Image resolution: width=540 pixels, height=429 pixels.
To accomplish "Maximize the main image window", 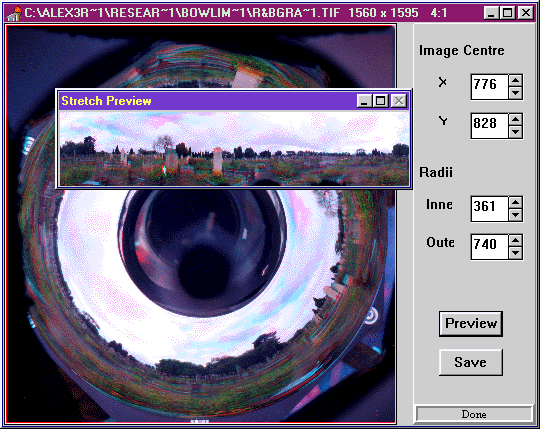I will (508, 13).
